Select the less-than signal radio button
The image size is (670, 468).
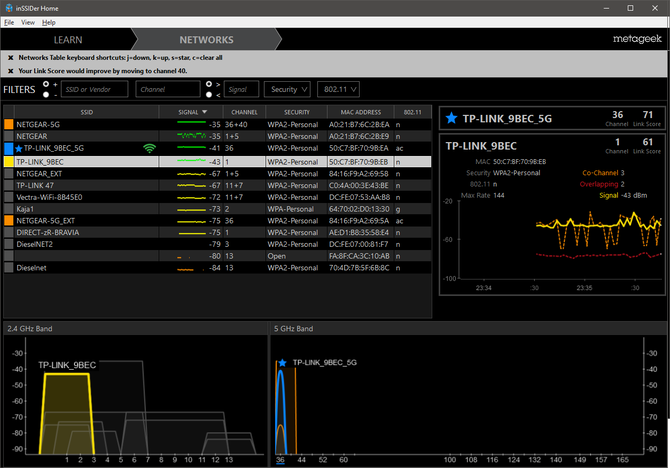[209, 94]
